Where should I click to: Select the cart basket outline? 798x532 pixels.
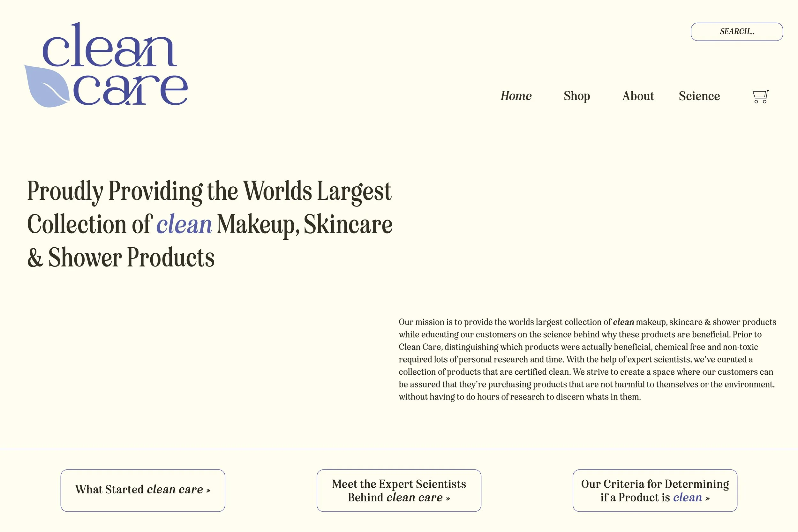coord(760,94)
